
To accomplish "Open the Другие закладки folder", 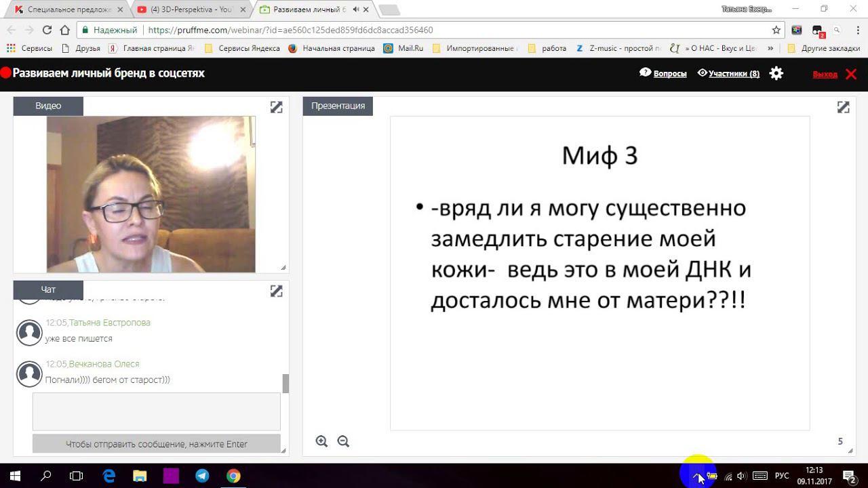I will coord(823,48).
